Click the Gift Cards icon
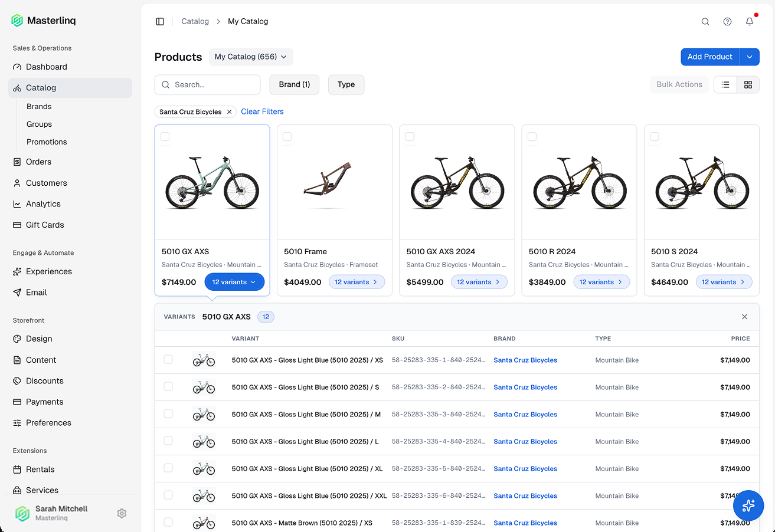The image size is (775, 532). [x=17, y=225]
